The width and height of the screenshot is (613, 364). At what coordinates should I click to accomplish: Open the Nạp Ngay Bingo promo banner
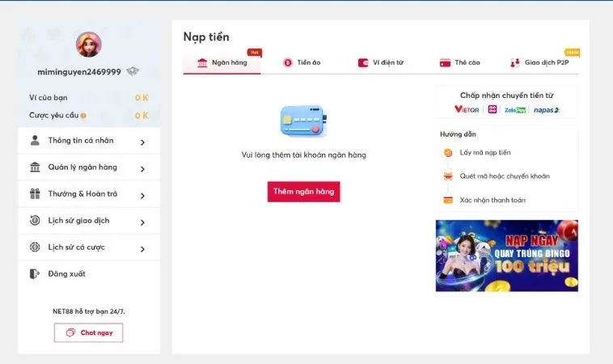[506, 256]
